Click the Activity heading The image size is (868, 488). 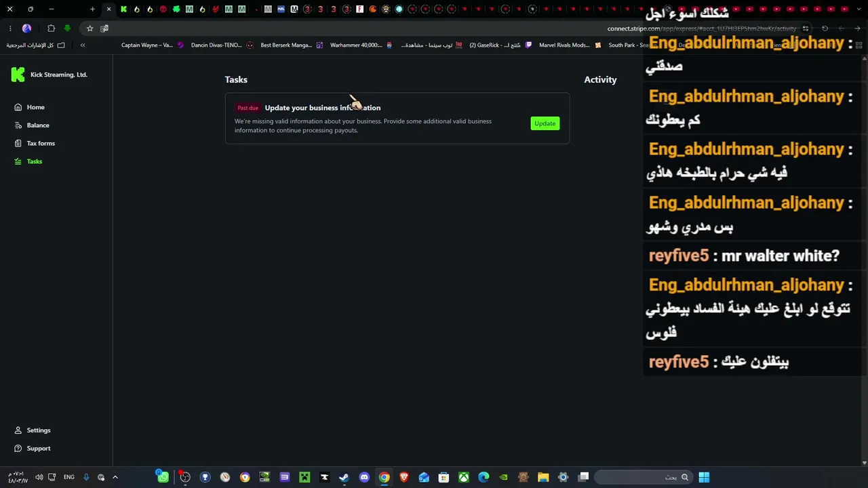tap(600, 79)
